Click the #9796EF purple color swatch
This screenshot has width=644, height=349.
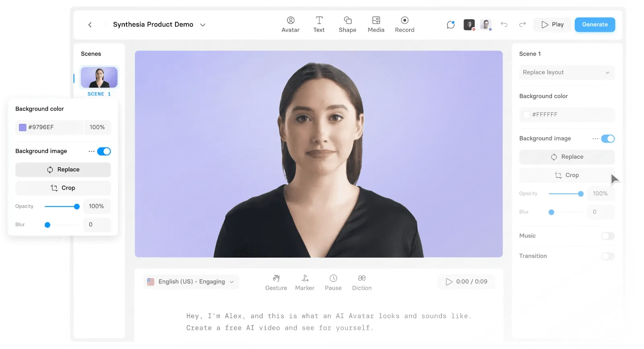(23, 127)
